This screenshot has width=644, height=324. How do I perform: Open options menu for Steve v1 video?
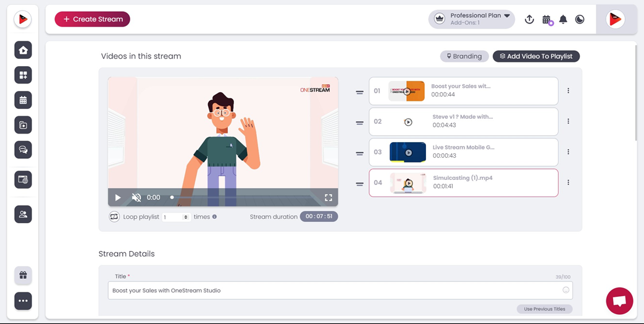pyautogui.click(x=569, y=121)
